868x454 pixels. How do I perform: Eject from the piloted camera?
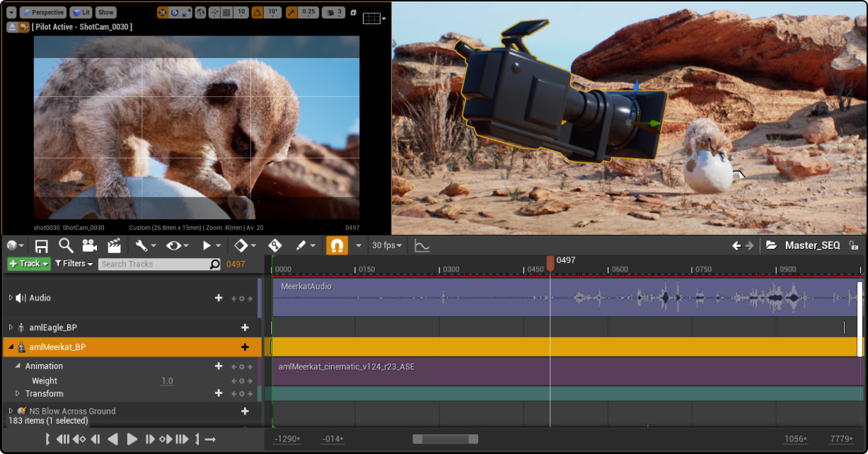13,27
